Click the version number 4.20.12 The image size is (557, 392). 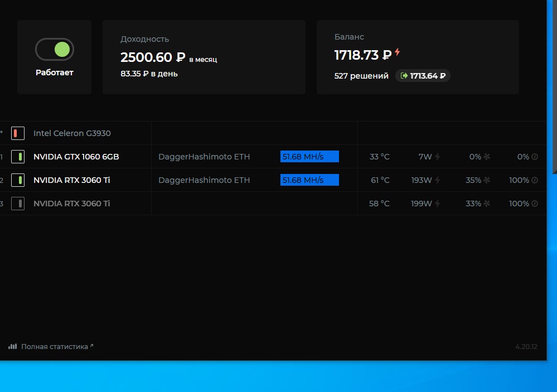pos(526,347)
